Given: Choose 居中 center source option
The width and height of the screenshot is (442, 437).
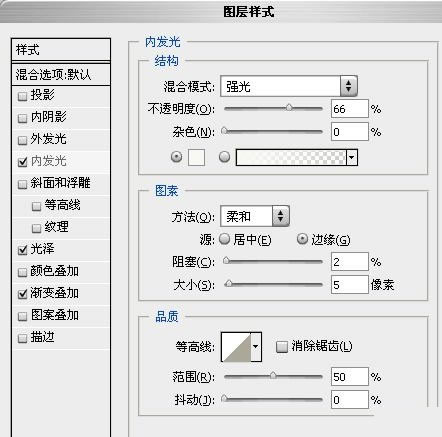Looking at the screenshot, I should [x=245, y=239].
